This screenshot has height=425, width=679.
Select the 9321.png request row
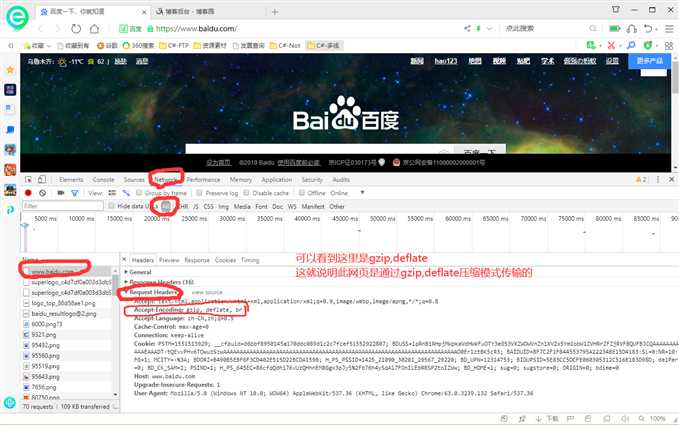click(x=67, y=334)
